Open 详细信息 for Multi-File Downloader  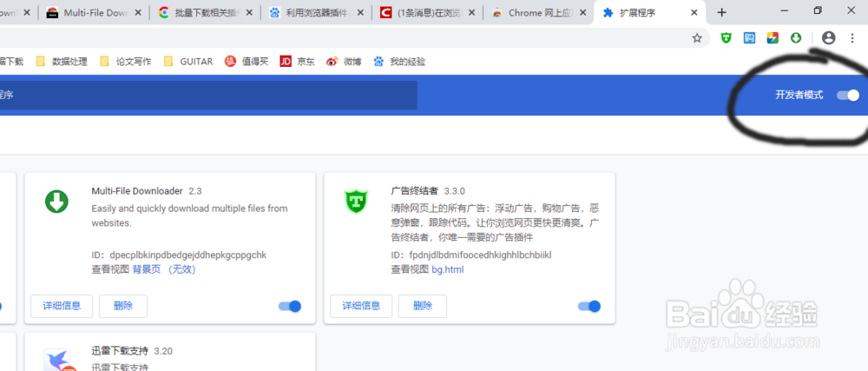pyautogui.click(x=62, y=306)
